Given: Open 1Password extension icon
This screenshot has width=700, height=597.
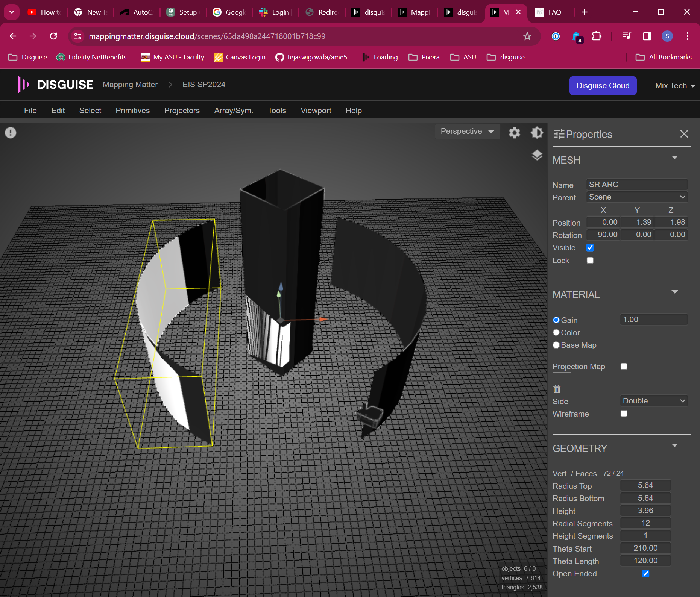Looking at the screenshot, I should (x=556, y=36).
